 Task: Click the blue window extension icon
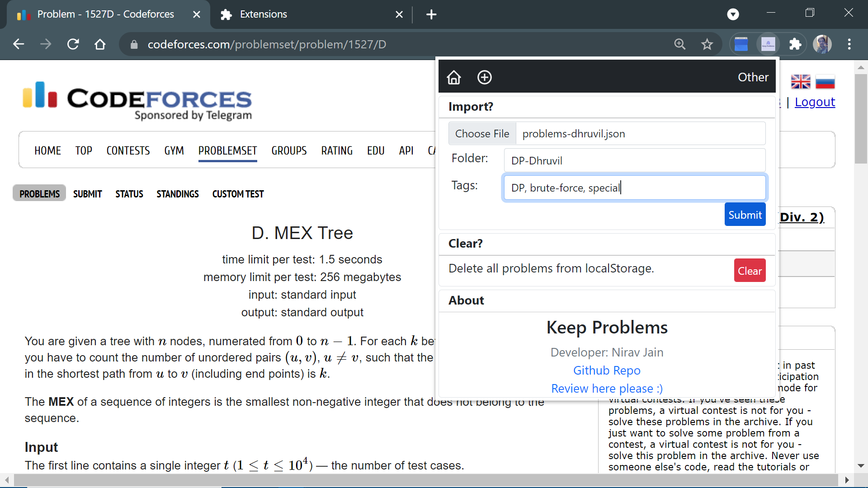click(741, 44)
